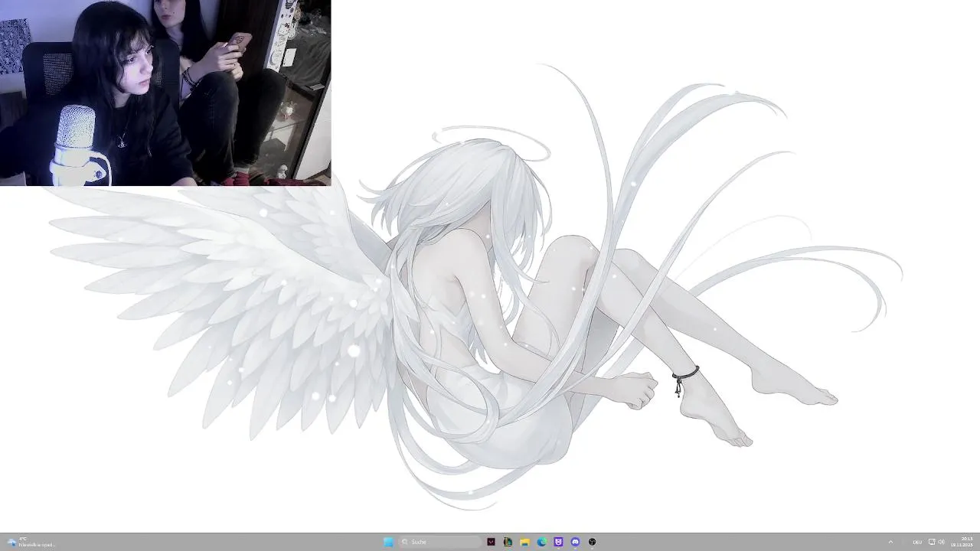Expand hidden system tray icons
The image size is (980, 551).
[x=890, y=542]
